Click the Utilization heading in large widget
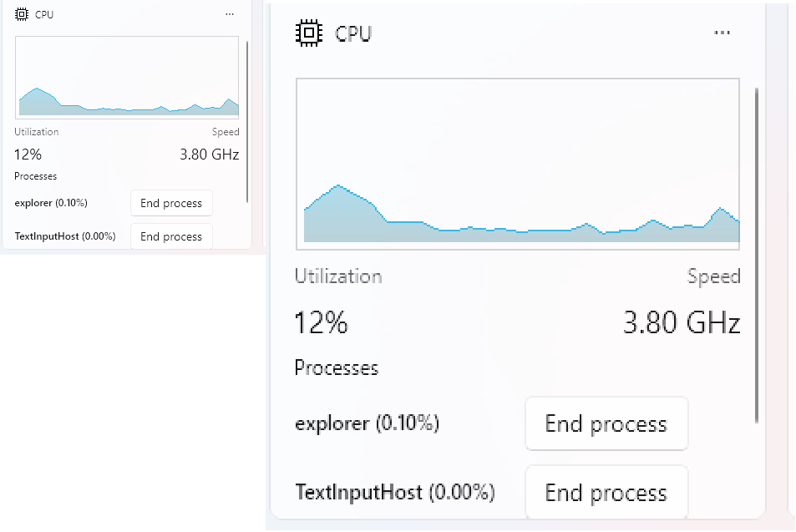This screenshot has height=532, width=796. 338,276
